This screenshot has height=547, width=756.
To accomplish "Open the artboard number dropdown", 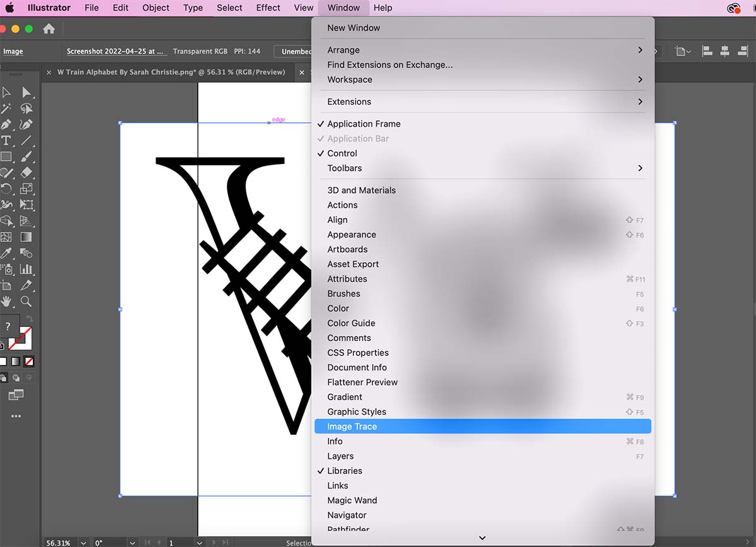I will (199, 542).
